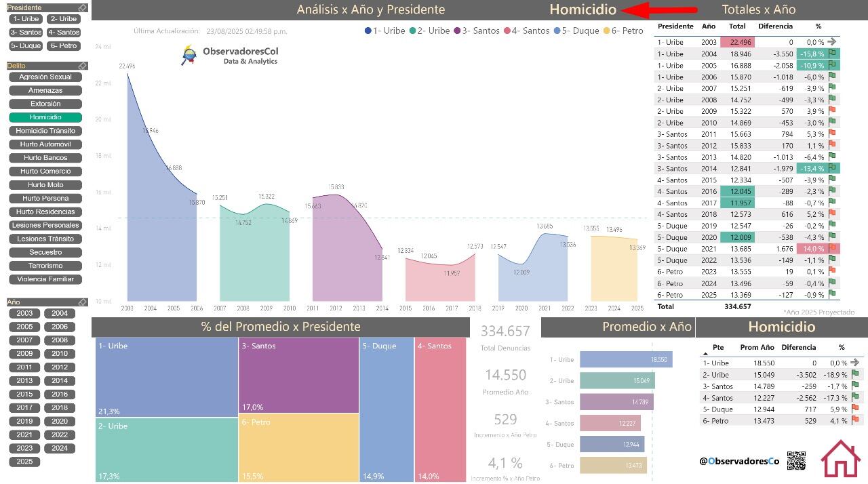The height and width of the screenshot is (484, 868).
Task: Click the red house Home icon
Action: [x=841, y=459]
